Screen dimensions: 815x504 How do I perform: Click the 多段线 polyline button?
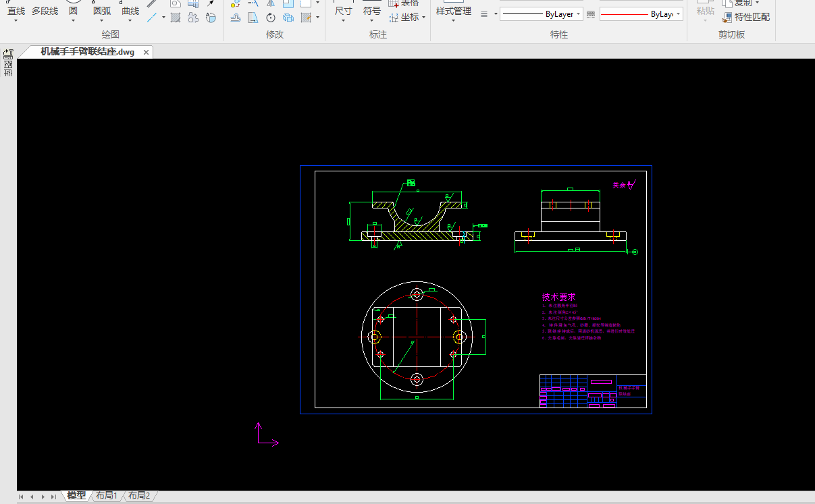[x=45, y=11]
